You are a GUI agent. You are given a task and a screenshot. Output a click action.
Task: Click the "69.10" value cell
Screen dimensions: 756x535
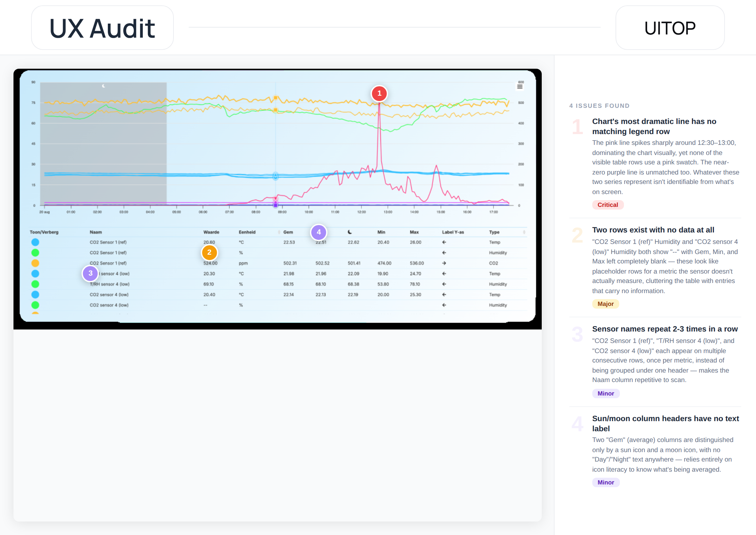[x=209, y=284]
